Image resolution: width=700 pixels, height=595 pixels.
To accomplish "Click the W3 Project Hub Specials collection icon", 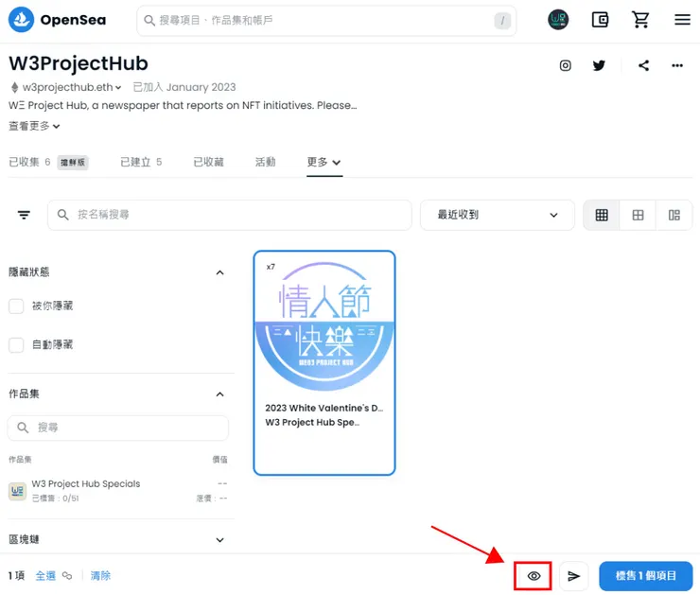I will pyautogui.click(x=17, y=491).
